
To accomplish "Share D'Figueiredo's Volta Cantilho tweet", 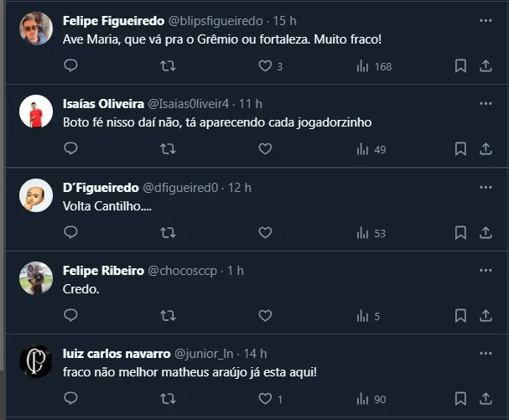I will [486, 233].
